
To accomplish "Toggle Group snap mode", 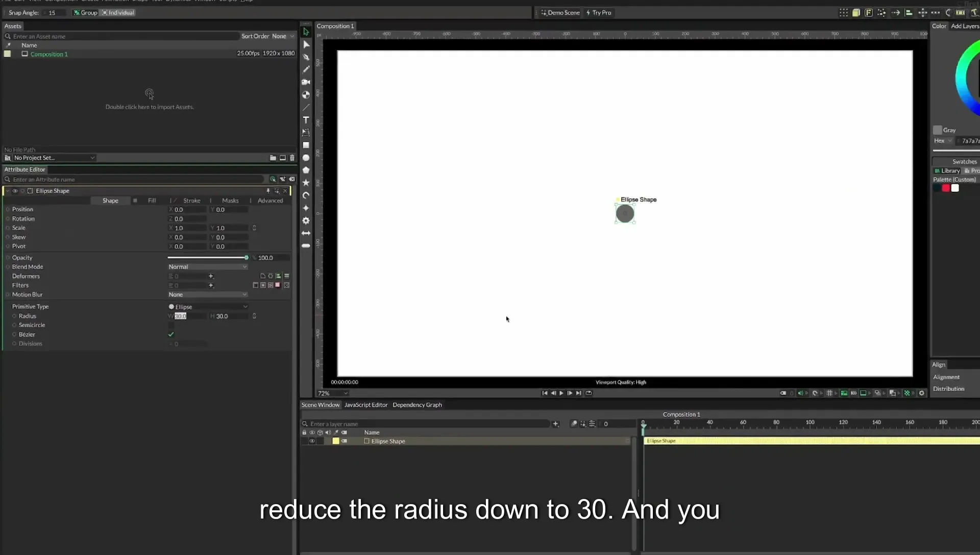I will tap(85, 12).
